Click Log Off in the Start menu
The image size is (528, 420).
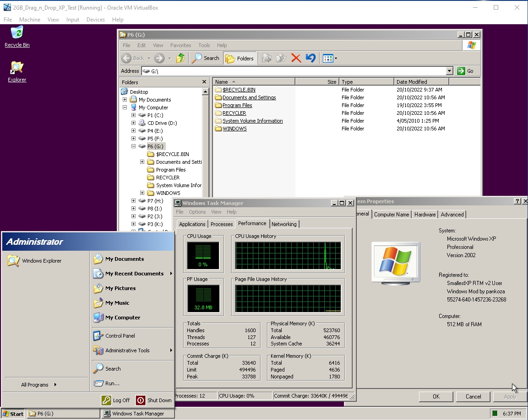[x=115, y=400]
